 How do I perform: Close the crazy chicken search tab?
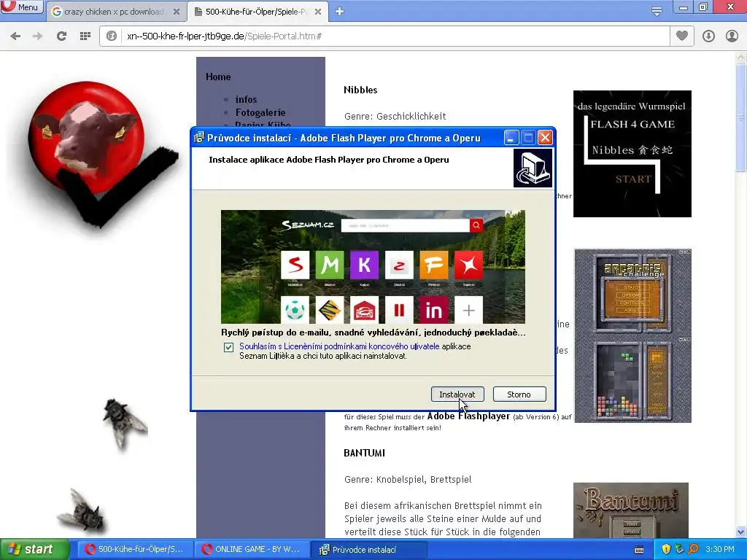[177, 12]
